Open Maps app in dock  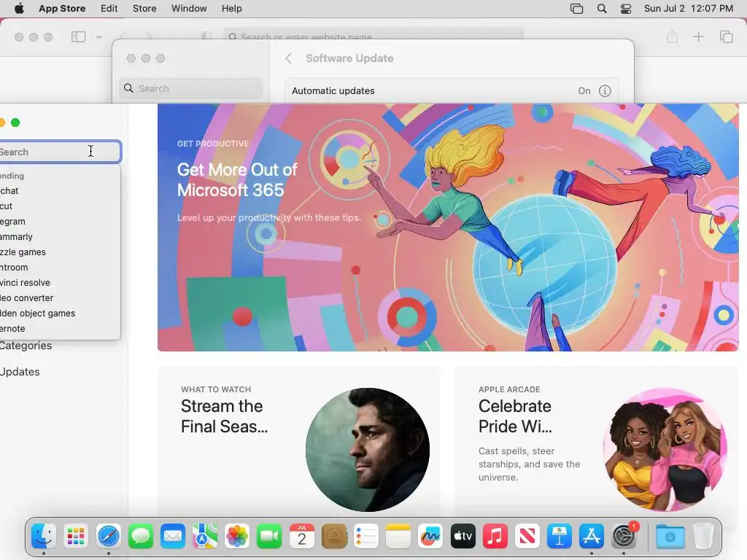205,537
